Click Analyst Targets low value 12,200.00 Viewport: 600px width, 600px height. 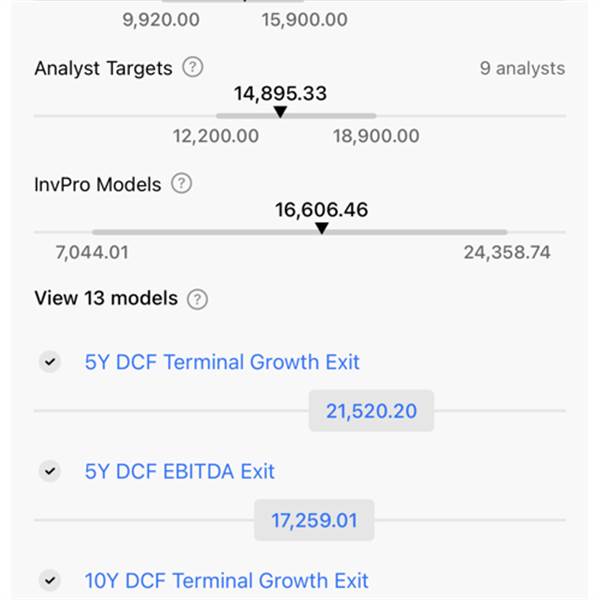click(215, 136)
